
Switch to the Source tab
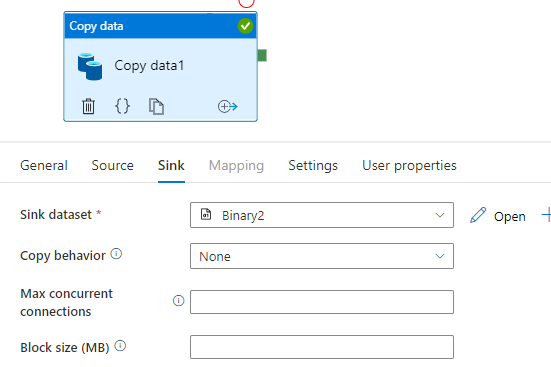click(113, 166)
